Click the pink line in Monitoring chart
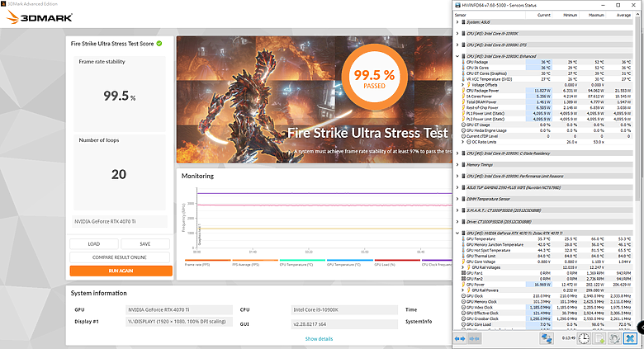Viewport: 644px width, 349px height. click(x=324, y=205)
